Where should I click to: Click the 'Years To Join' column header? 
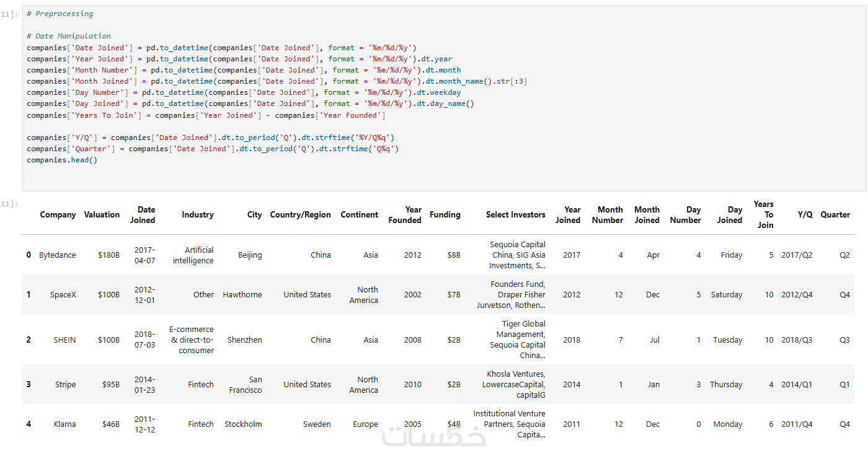click(764, 214)
